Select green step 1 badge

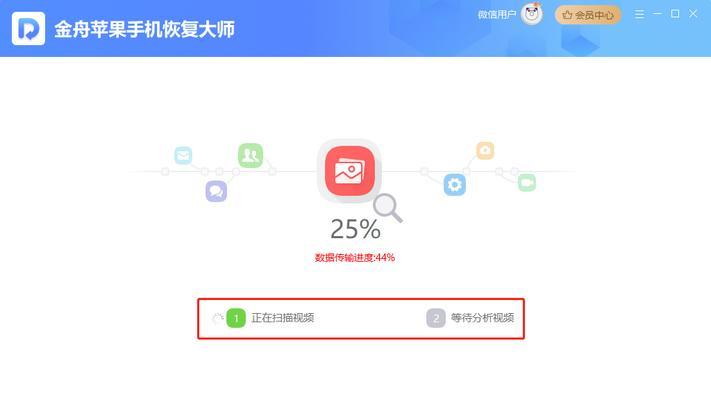coord(236,318)
